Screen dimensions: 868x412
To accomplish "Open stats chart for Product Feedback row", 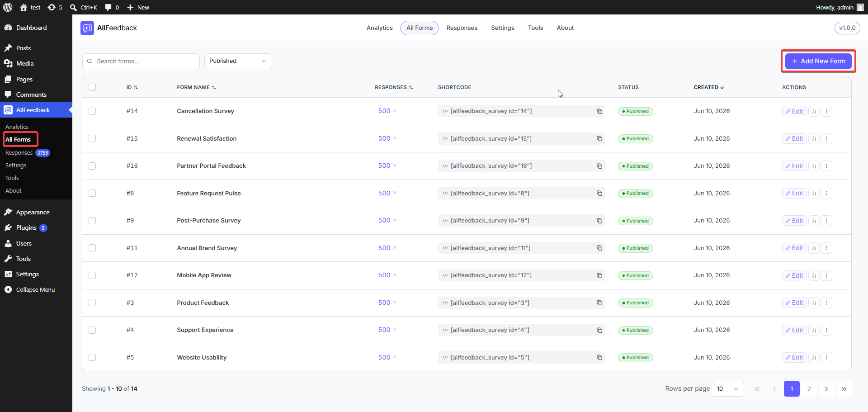I will pyautogui.click(x=814, y=303).
